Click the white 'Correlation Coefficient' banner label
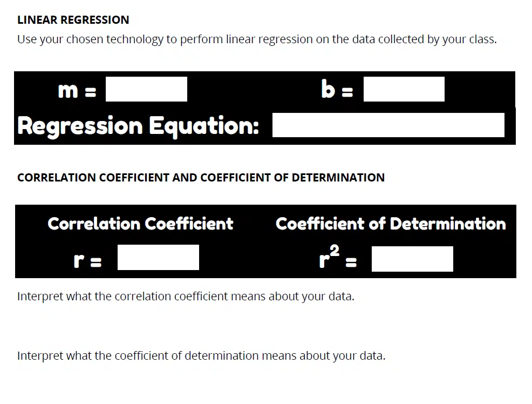 point(140,224)
